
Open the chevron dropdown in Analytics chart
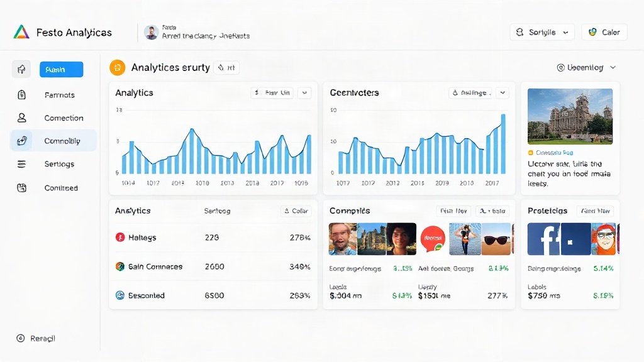304,93
